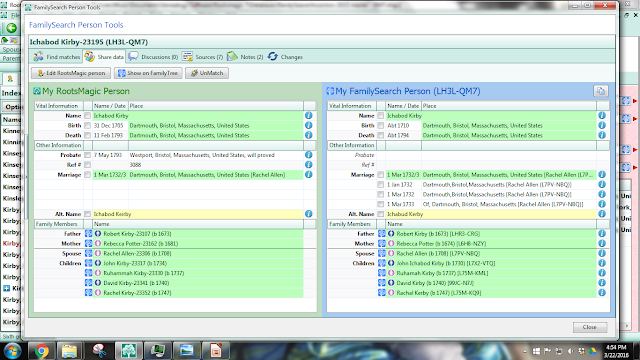This screenshot has width=640, height=360.
Task: Click Show on FamilyTree button
Action: [x=148, y=73]
